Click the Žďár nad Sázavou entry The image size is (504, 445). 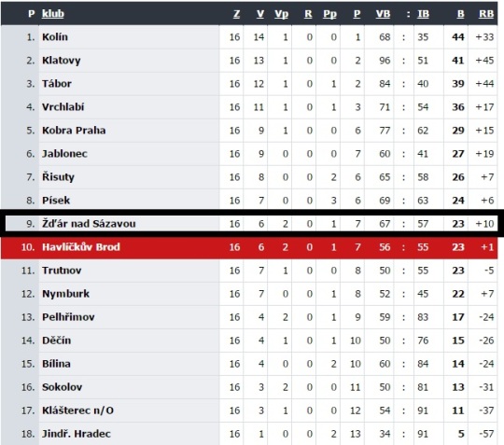(89, 224)
